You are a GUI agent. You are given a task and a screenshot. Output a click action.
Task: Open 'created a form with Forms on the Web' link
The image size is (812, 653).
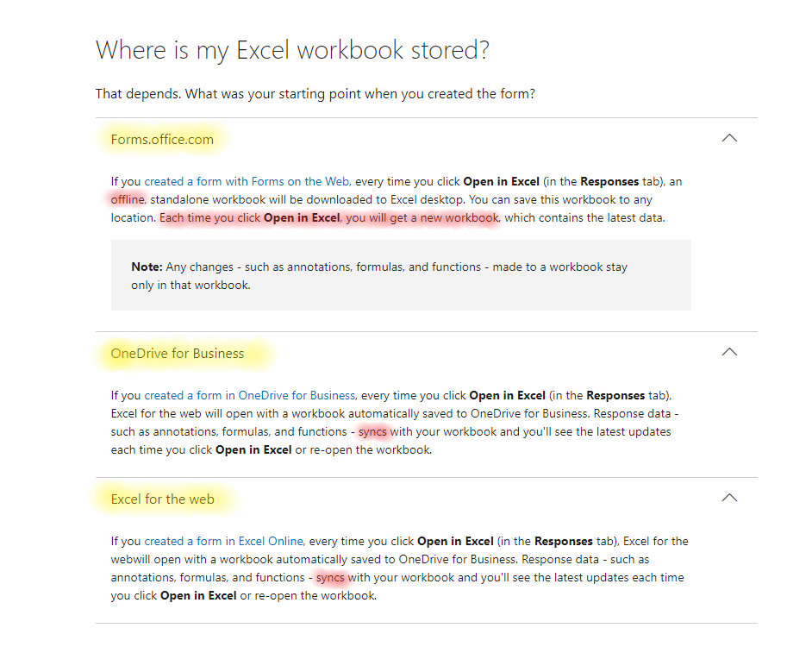(247, 181)
